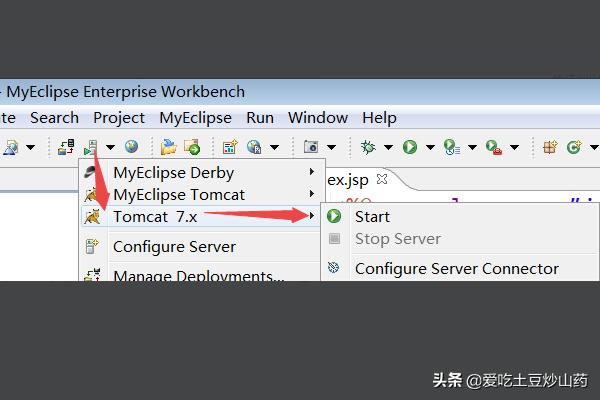Open the Window menu
The height and width of the screenshot is (400, 600).
(318, 117)
